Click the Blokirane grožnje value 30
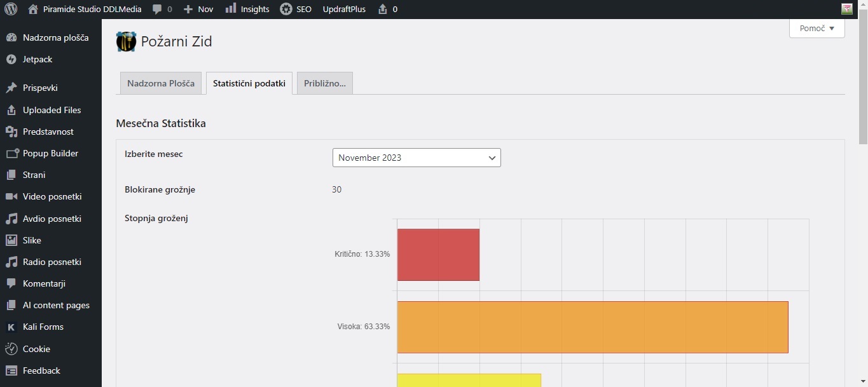Image resolution: width=868 pixels, height=387 pixels. coord(337,189)
